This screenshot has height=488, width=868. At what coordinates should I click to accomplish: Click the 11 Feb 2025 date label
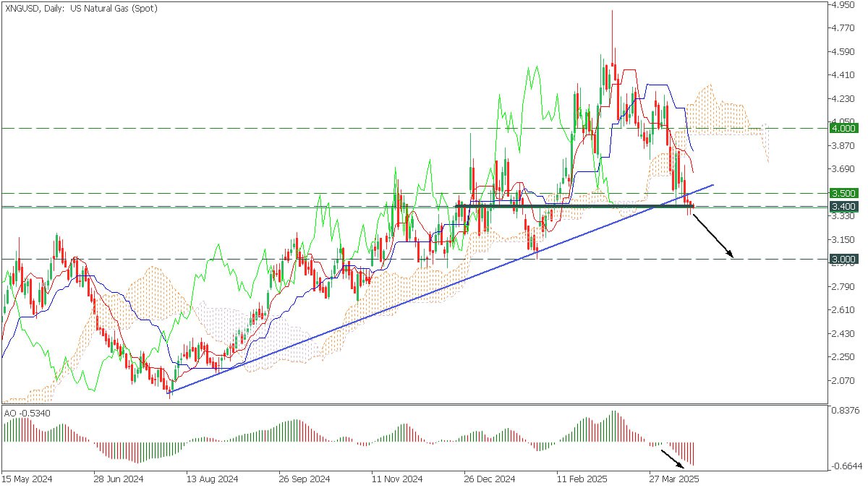point(582,479)
